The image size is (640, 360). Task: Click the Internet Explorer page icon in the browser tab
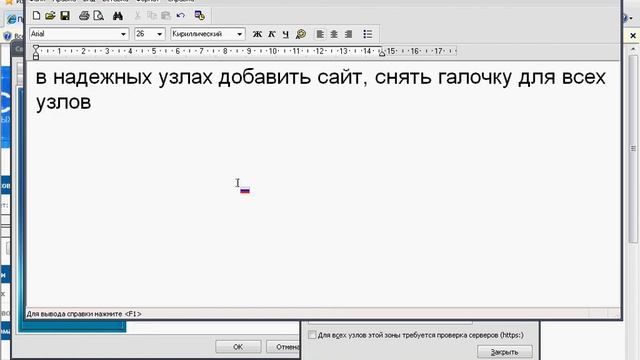click(x=12, y=19)
